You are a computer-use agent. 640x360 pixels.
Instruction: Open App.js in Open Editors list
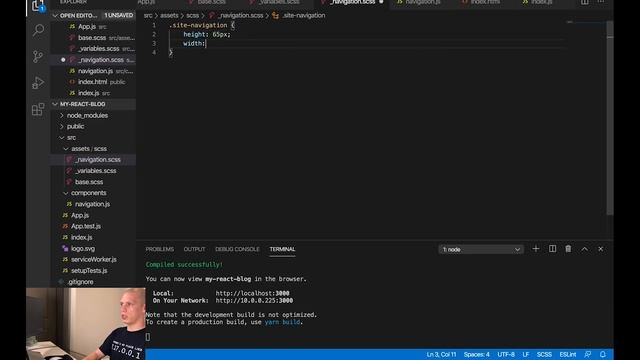[x=87, y=27]
